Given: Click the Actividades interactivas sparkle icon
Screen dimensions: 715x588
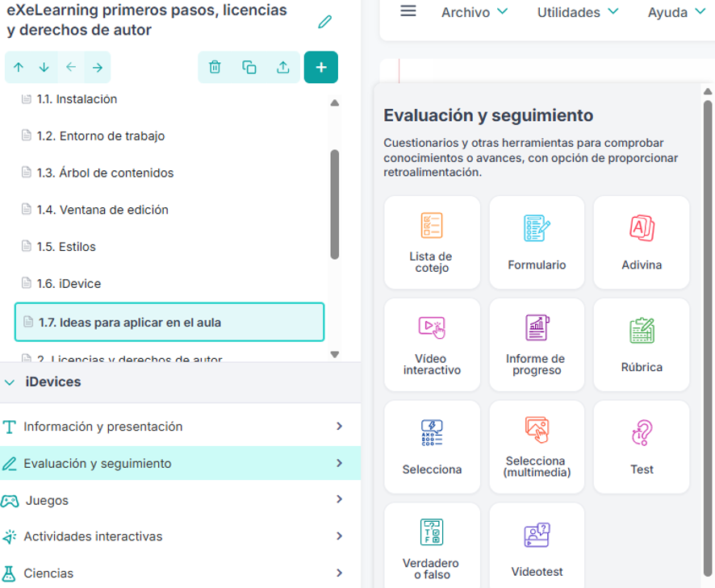Looking at the screenshot, I should [9, 536].
